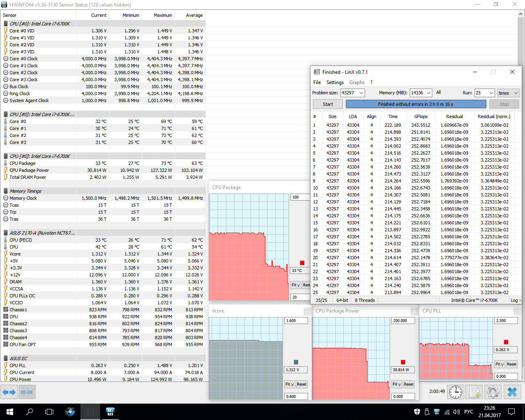
Task: Click the HWiNFO64 icon in the title bar
Action: click(x=4, y=5)
